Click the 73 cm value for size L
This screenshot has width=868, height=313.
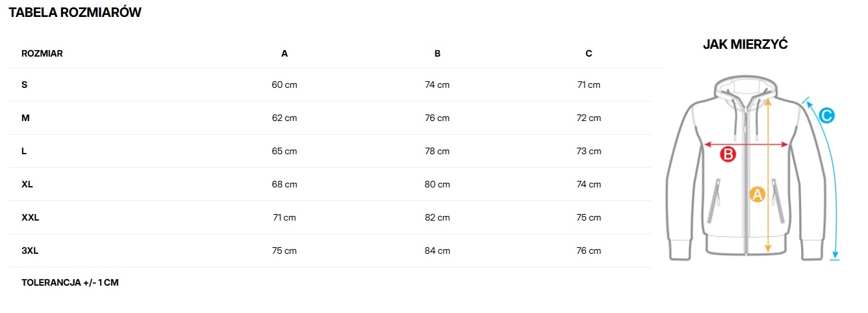589,151
